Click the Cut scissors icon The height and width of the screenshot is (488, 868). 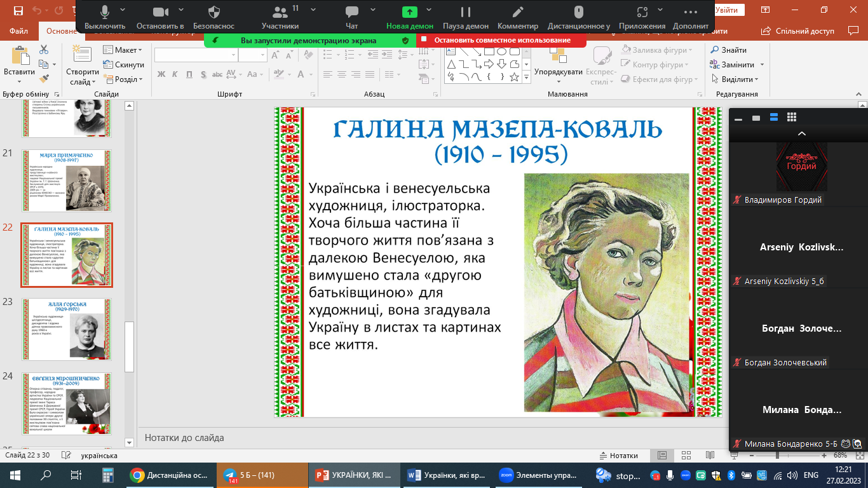click(43, 50)
